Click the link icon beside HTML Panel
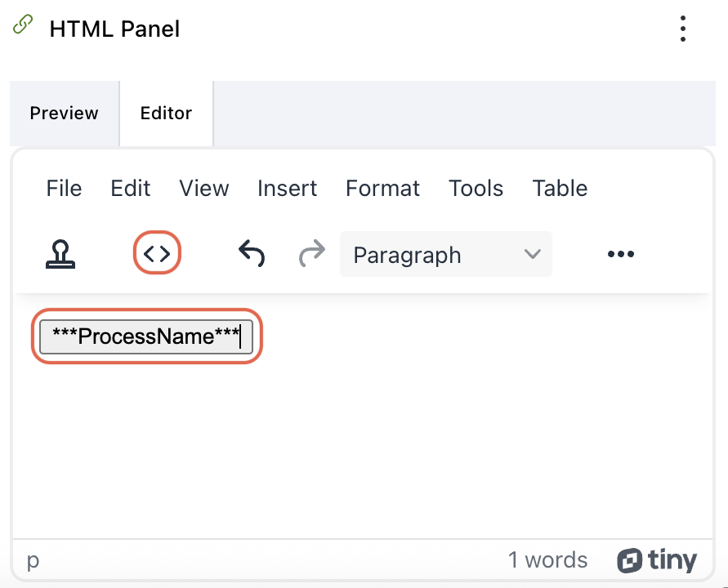The image size is (728, 588). click(x=23, y=25)
